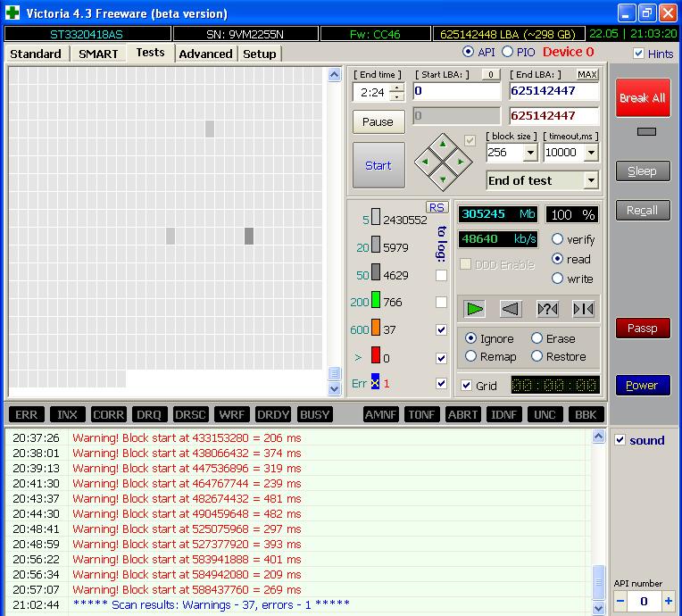The image size is (682, 616).
Task: Toggle the Grid checkbox
Action: point(467,385)
